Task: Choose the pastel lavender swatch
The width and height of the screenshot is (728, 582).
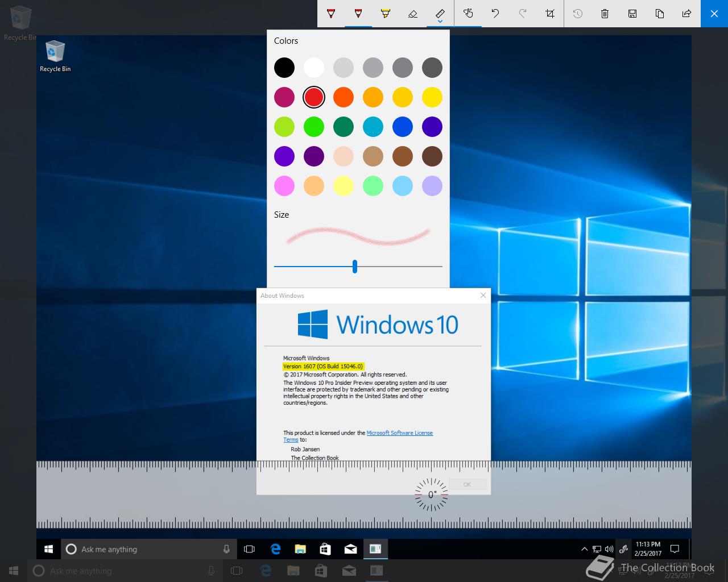Action: click(x=432, y=186)
